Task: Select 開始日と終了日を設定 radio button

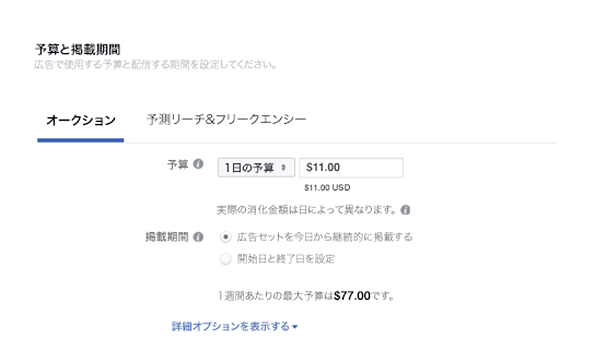Action: point(225,259)
